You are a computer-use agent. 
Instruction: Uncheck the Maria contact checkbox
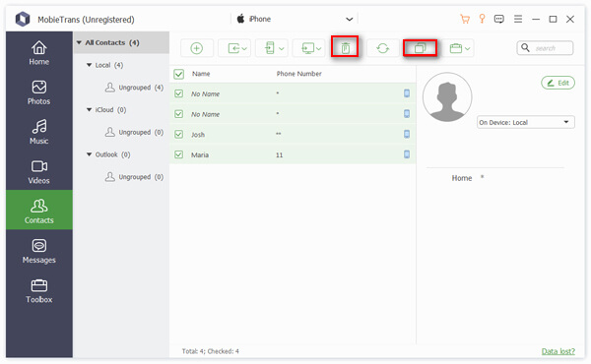click(178, 154)
